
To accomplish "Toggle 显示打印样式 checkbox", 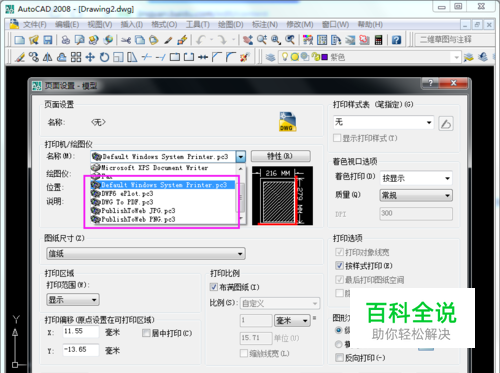I will pos(337,138).
